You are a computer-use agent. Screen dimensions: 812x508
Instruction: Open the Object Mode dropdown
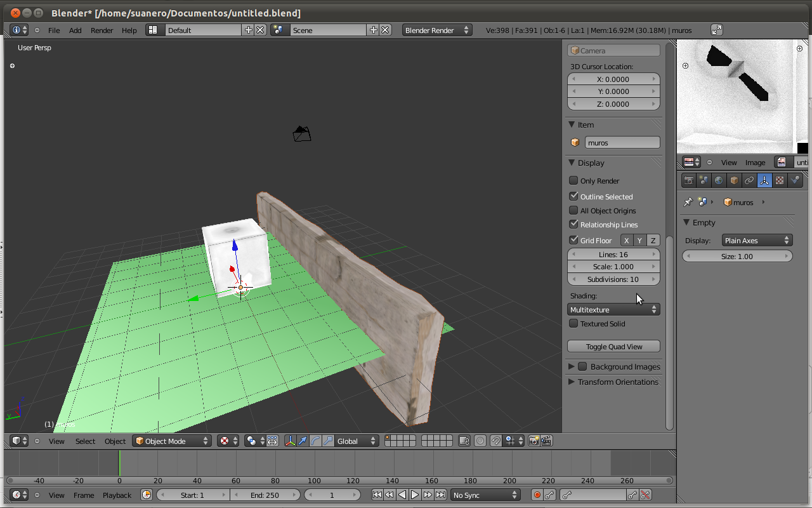tap(171, 441)
